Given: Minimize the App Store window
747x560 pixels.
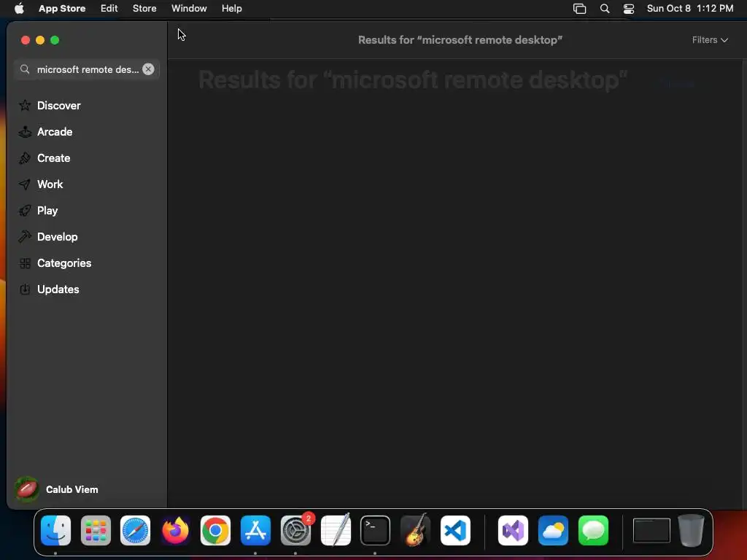Looking at the screenshot, I should click(40, 40).
